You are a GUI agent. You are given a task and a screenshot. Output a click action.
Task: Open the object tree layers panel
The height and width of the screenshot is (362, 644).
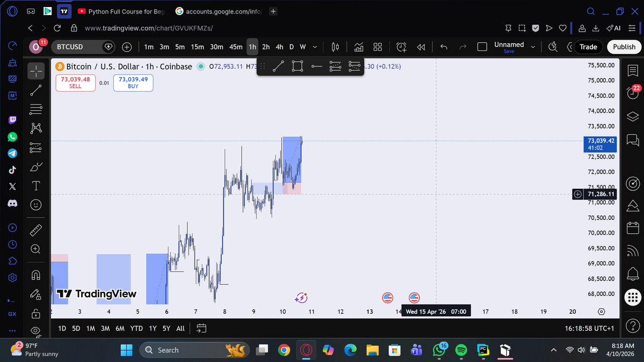pyautogui.click(x=633, y=117)
